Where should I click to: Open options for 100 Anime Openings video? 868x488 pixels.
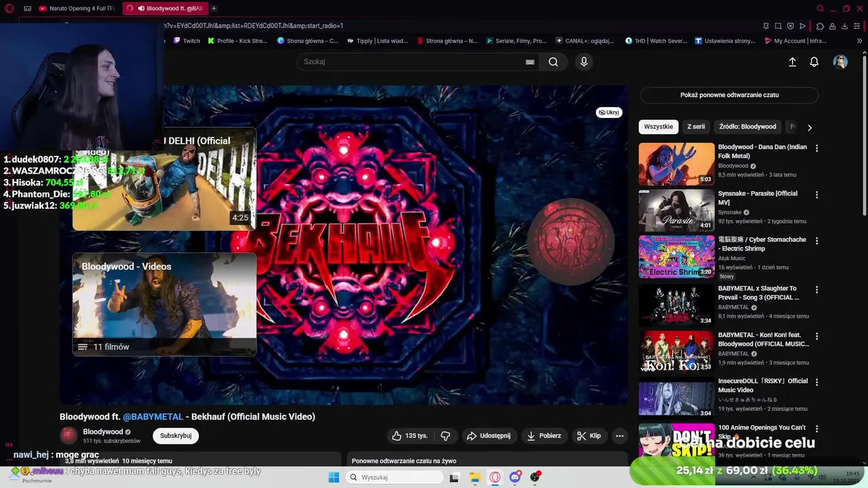(816, 429)
